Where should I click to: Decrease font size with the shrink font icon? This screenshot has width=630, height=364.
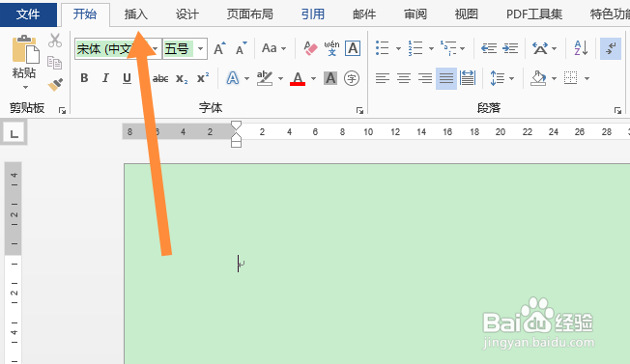[242, 48]
